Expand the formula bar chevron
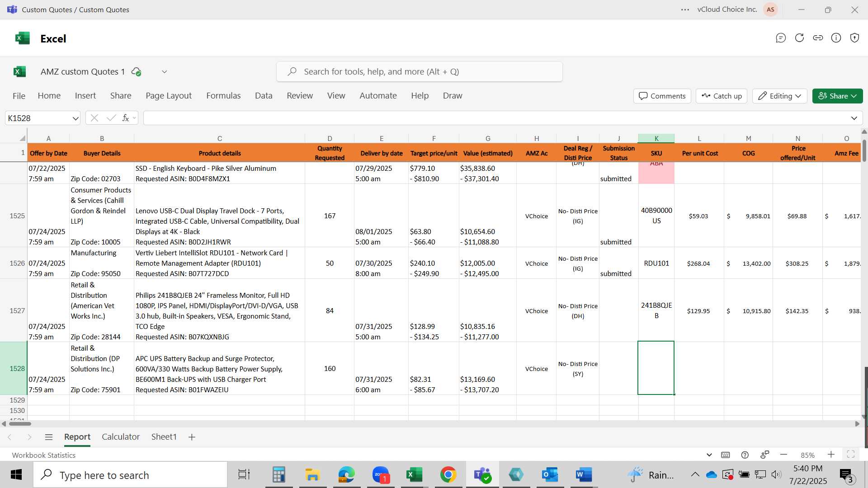Screen dimensions: 868x488 (854, 118)
